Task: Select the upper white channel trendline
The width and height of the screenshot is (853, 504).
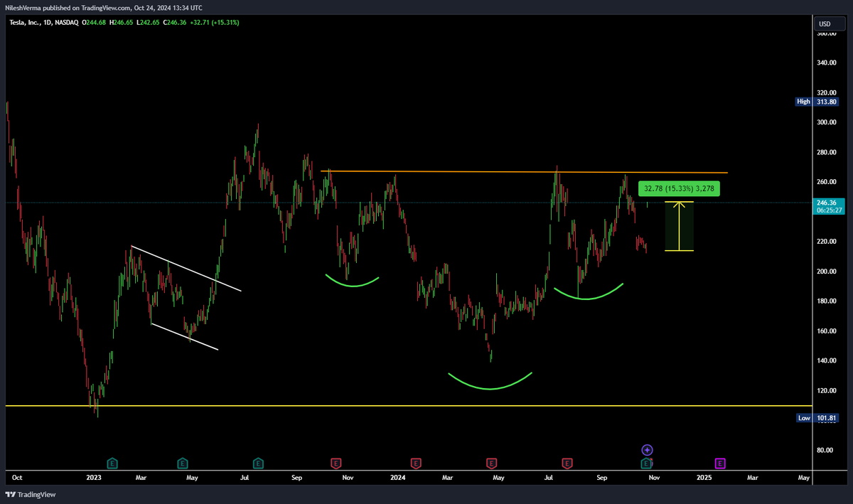Action: [186, 269]
